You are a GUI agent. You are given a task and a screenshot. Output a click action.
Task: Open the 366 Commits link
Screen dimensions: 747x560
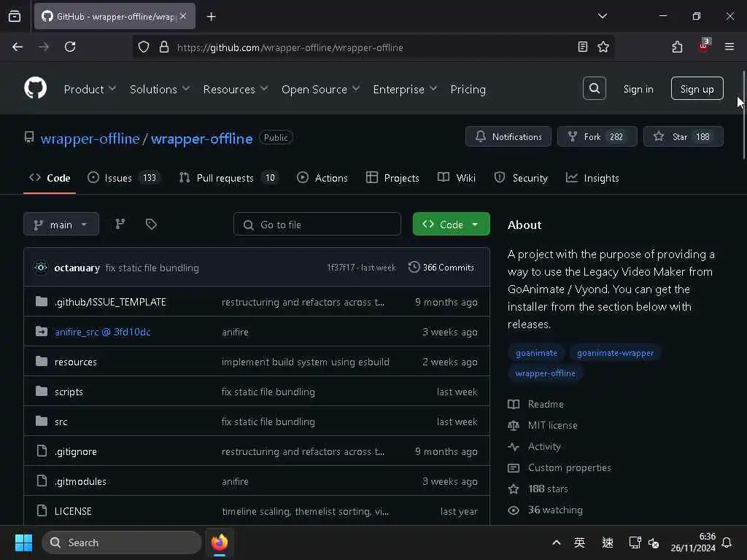pyautogui.click(x=441, y=268)
